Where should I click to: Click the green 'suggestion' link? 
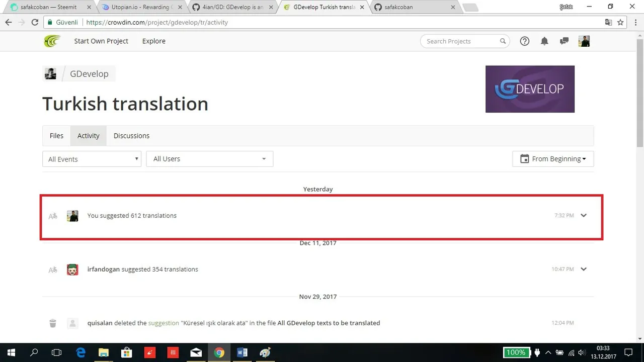coord(164,323)
